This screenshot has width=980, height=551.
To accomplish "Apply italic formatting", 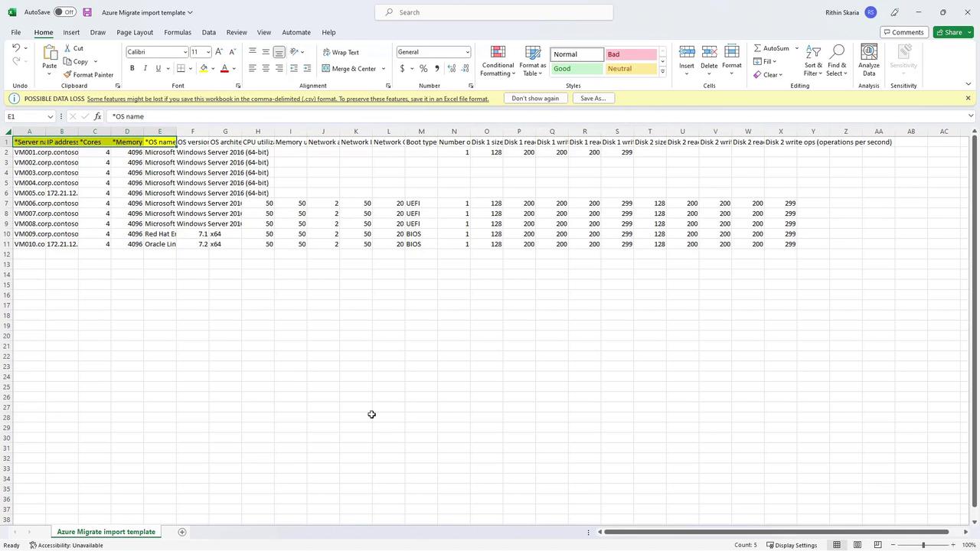I will tap(145, 69).
